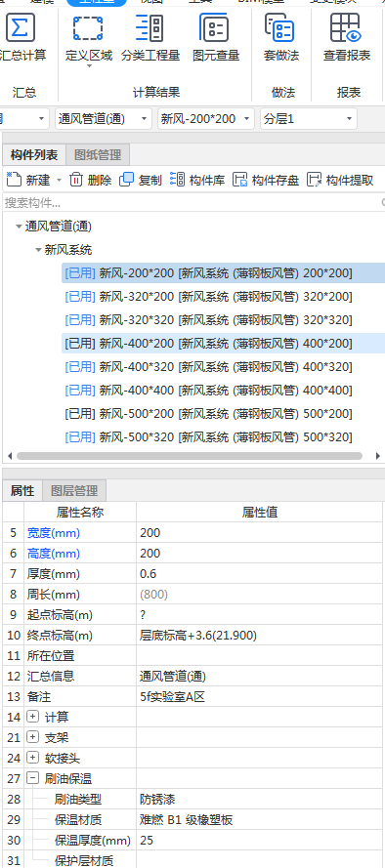Open the 新风-200*200 component dropdown
385x868 pixels.
pyautogui.click(x=205, y=118)
